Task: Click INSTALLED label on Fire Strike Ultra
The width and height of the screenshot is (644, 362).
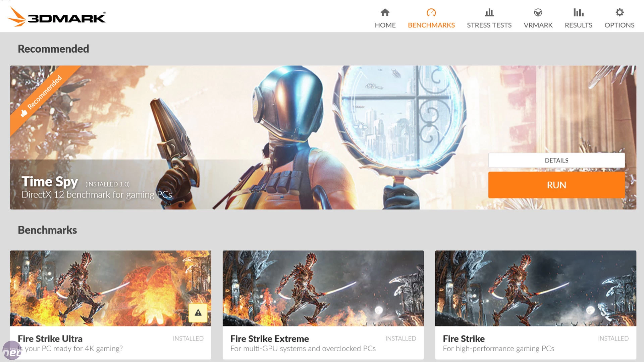Action: pyautogui.click(x=188, y=339)
